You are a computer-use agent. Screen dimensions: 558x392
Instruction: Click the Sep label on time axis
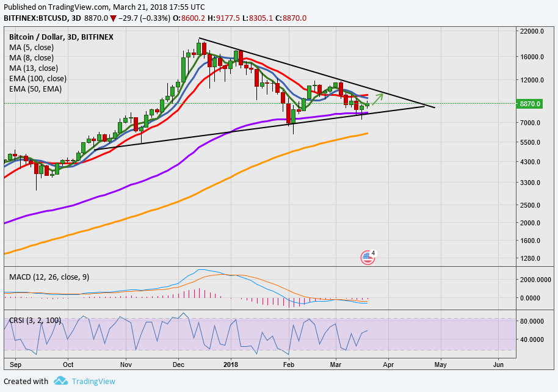pyautogui.click(x=15, y=365)
